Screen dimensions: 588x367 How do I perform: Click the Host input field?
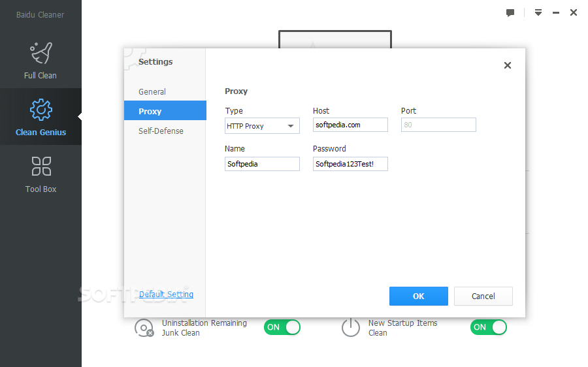point(350,125)
